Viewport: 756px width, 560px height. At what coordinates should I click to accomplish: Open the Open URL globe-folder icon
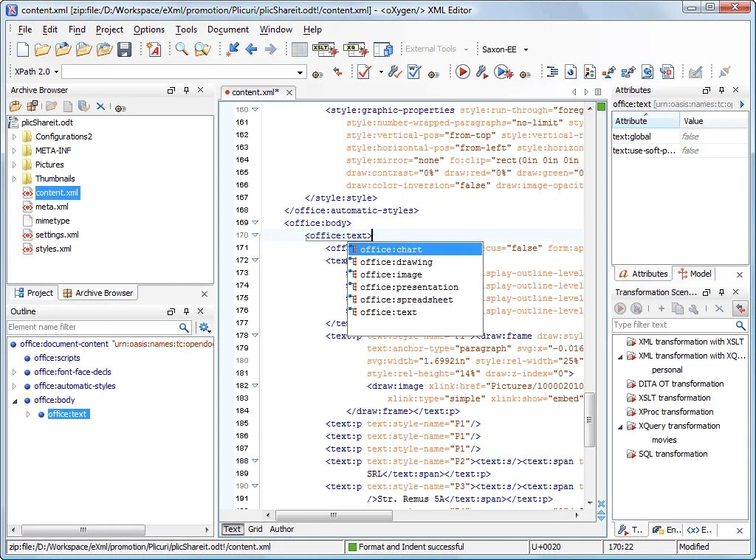tap(63, 49)
